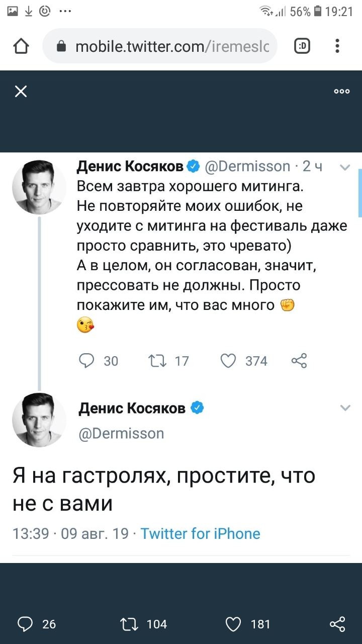Share Denis Kosyakov's top tweet

pyautogui.click(x=299, y=361)
